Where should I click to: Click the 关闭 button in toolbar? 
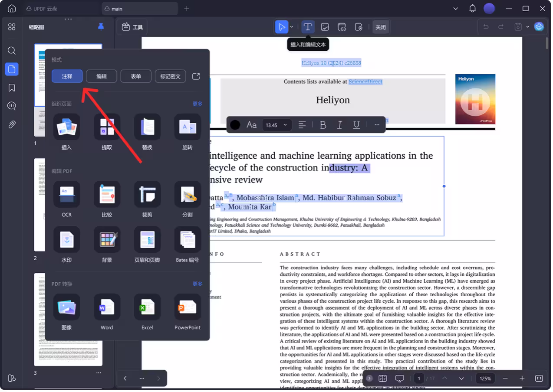(x=380, y=27)
